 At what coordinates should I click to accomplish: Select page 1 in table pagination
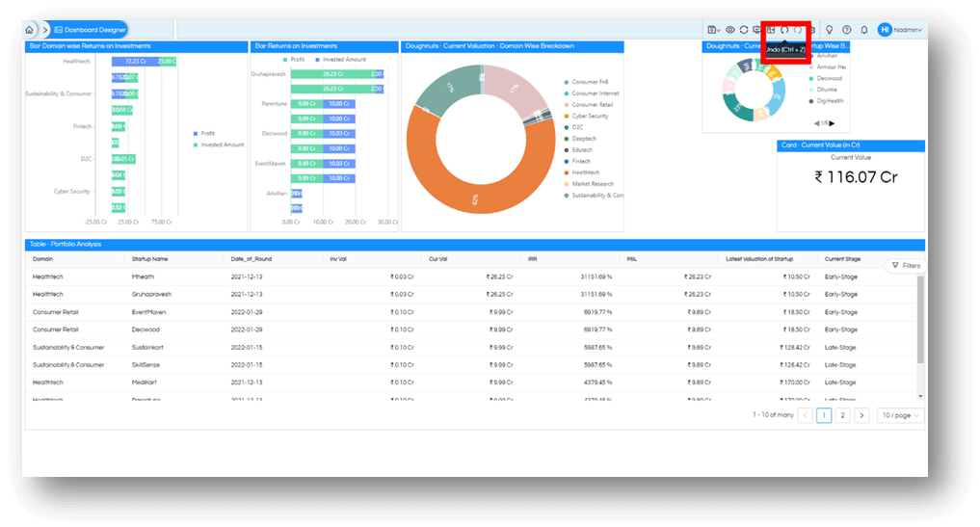824,415
